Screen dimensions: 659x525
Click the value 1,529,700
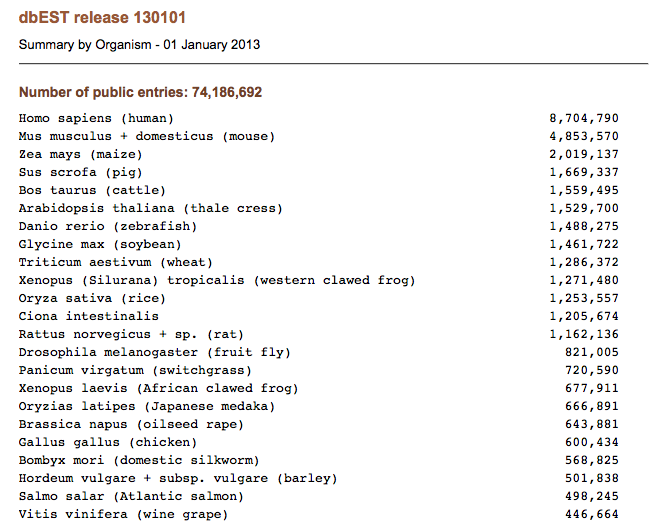584,208
